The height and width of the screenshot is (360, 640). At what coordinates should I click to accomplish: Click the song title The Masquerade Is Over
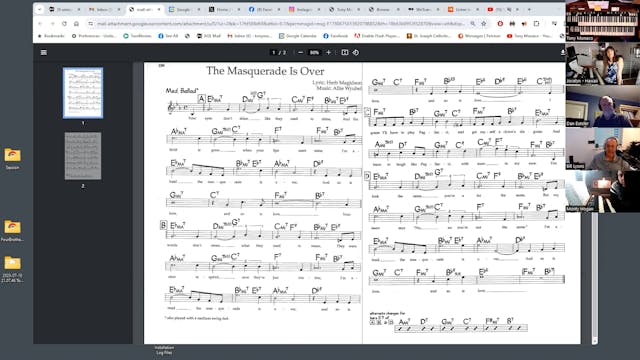tap(265, 71)
